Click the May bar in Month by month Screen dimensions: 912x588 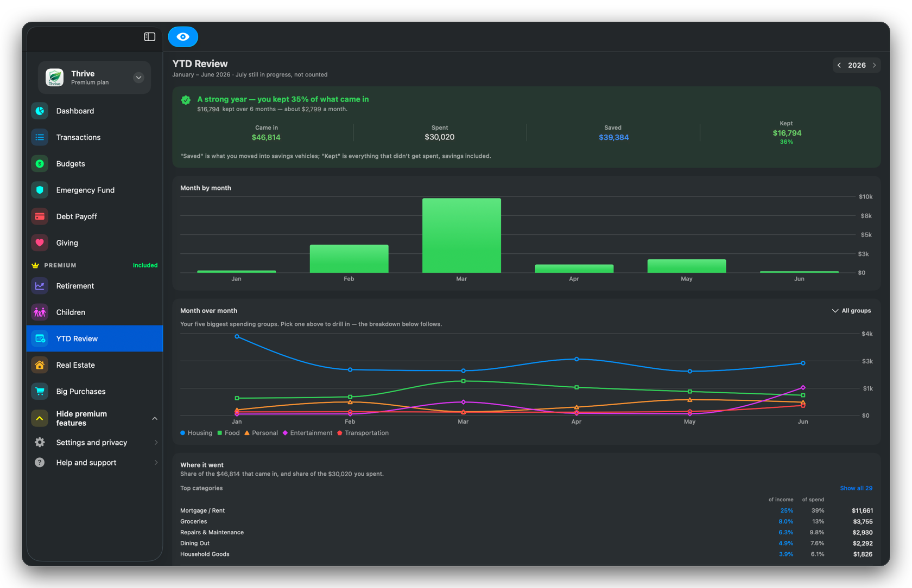687,266
